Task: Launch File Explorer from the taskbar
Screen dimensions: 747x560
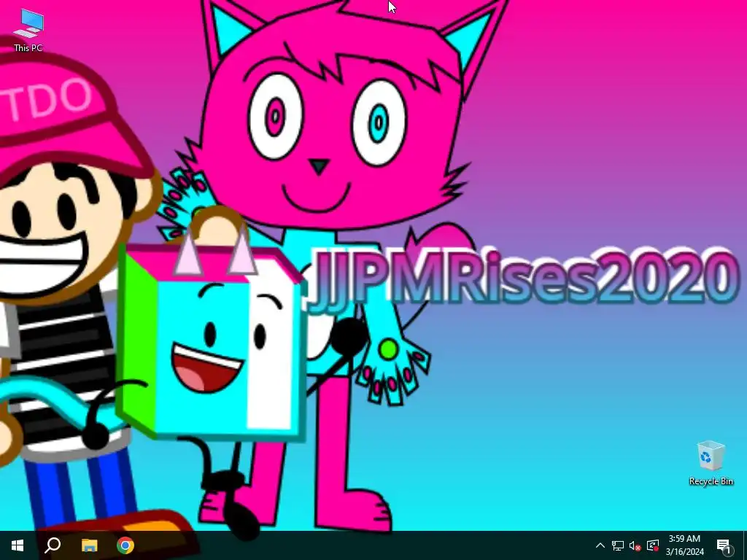Action: tap(89, 545)
